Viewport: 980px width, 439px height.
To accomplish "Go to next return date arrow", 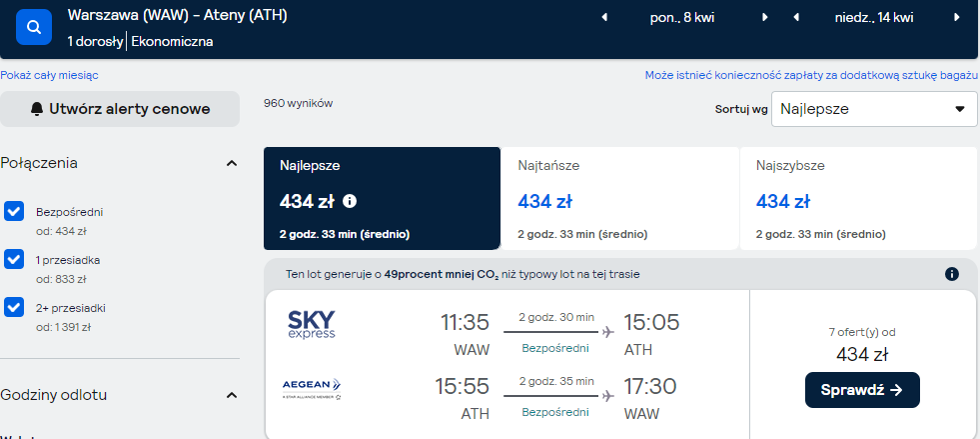I will click(x=956, y=18).
